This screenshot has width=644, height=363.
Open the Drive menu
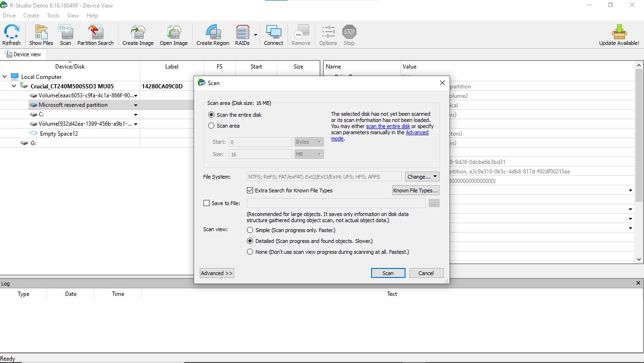[9, 16]
